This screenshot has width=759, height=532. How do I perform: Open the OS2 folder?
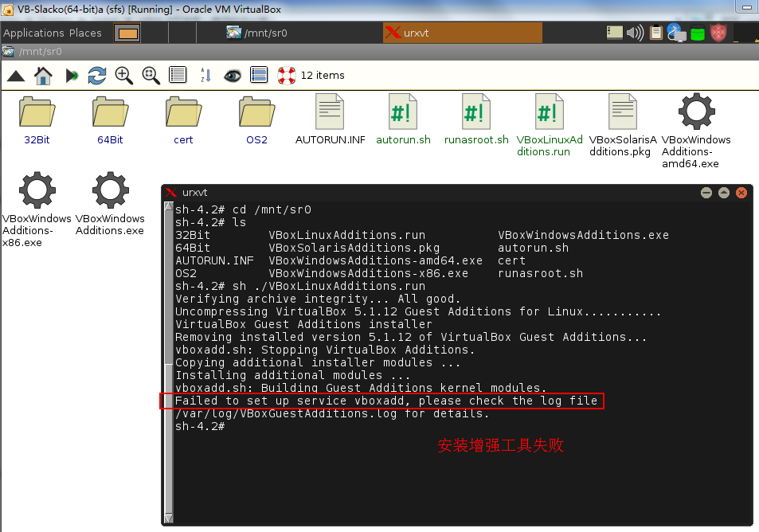[x=256, y=120]
